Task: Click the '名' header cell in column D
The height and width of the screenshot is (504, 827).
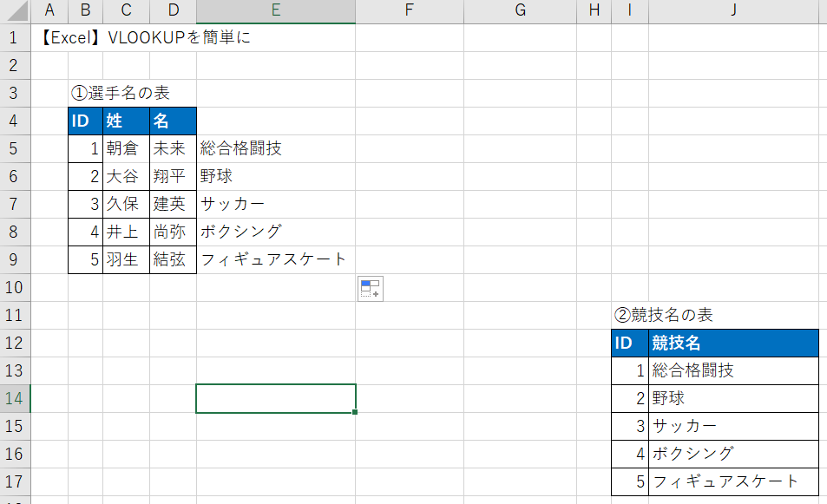Action: [x=173, y=121]
